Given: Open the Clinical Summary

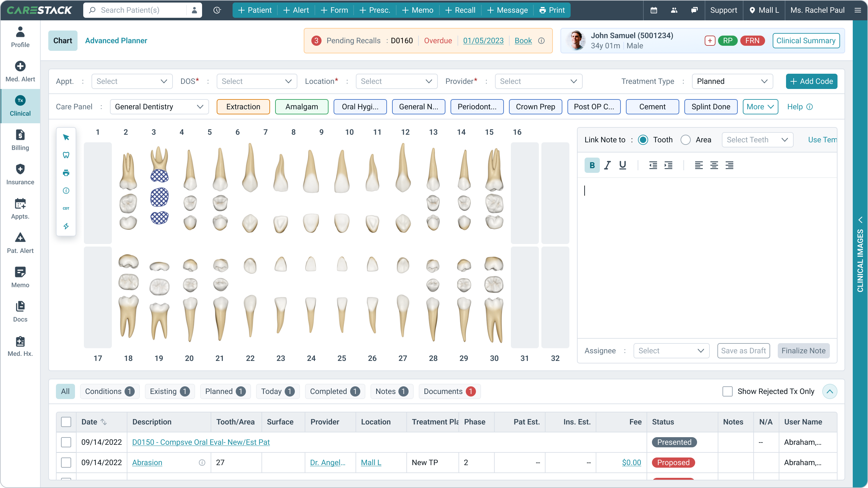Looking at the screenshot, I should click(806, 40).
